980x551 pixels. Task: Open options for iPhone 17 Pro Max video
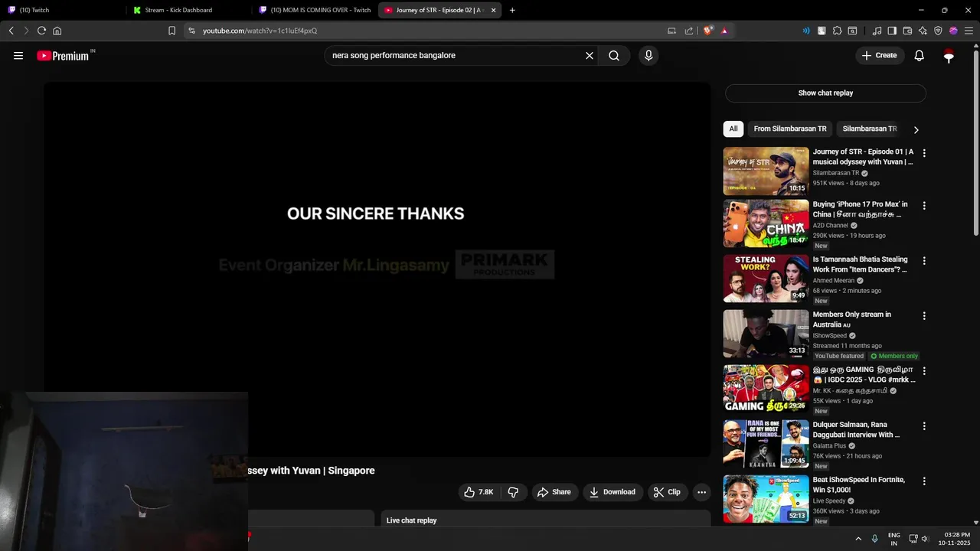click(x=924, y=206)
